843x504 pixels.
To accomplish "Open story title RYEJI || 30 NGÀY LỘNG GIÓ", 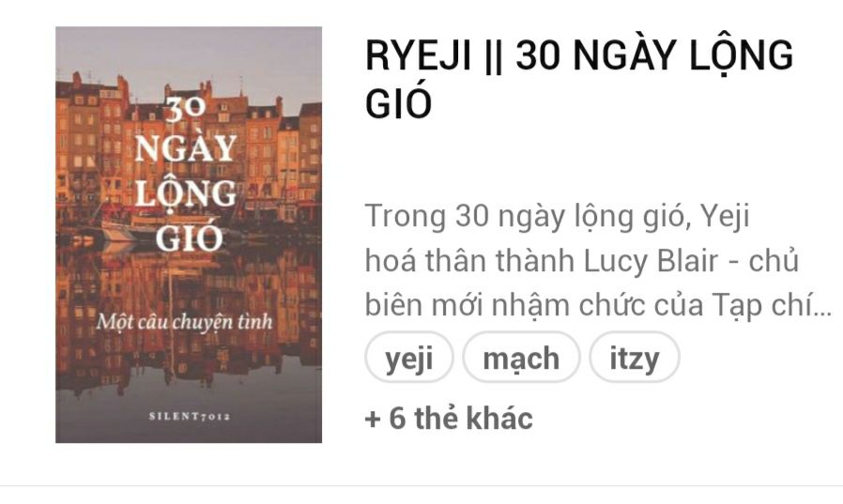I will (x=579, y=79).
